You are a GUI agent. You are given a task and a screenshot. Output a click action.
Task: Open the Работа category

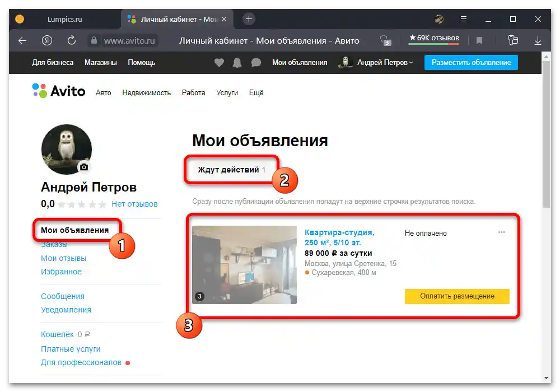(x=194, y=93)
